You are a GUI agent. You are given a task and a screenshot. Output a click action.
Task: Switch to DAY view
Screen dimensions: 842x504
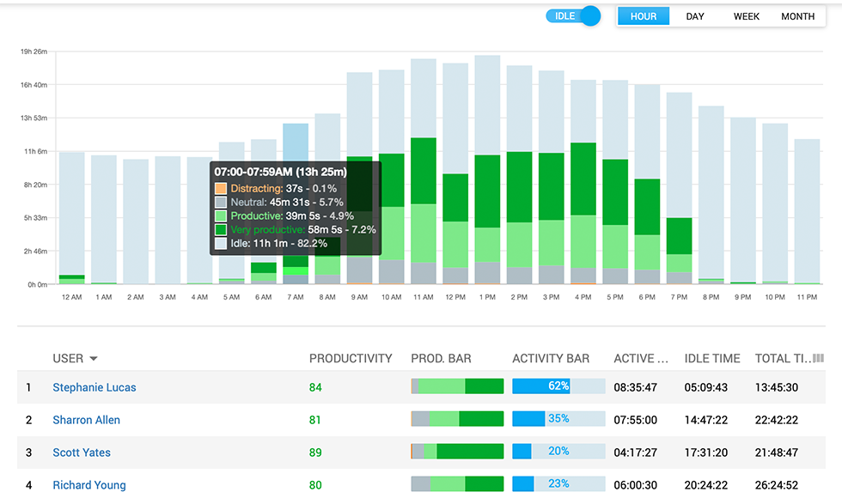695,16
